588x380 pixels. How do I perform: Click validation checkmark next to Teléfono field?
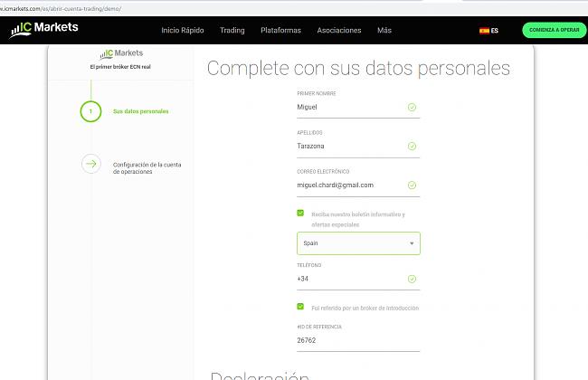(x=412, y=279)
